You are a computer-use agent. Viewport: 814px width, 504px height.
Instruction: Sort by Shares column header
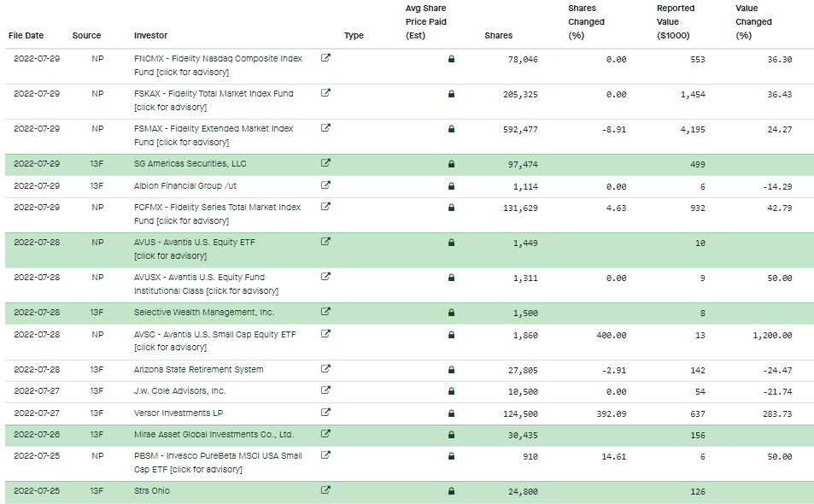tap(498, 35)
